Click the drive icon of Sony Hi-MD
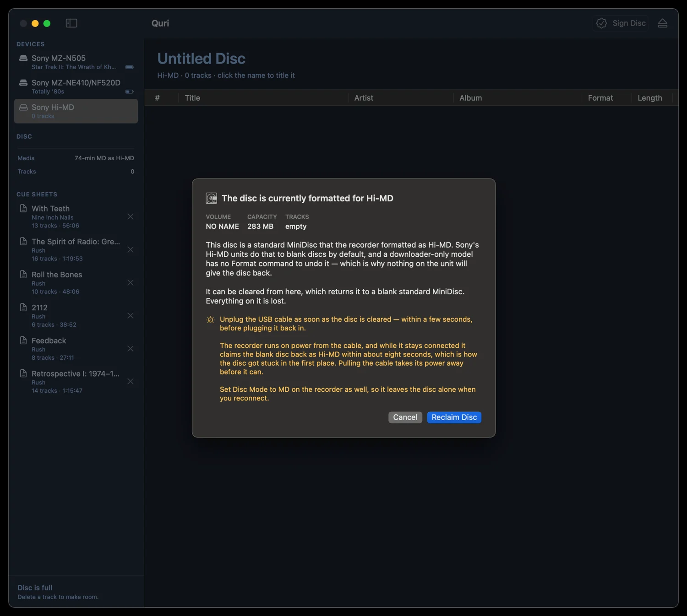The height and width of the screenshot is (616, 687). (23, 107)
